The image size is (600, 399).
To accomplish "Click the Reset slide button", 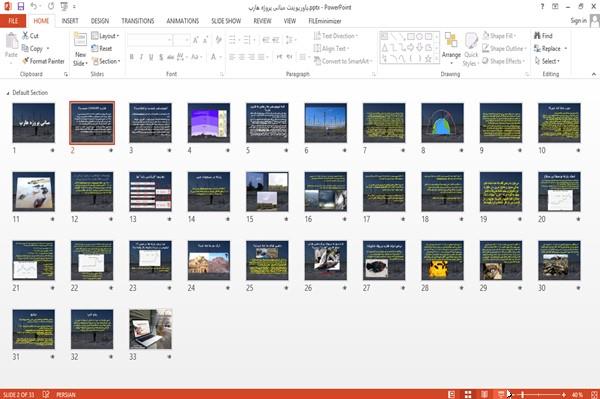I will (102, 49).
